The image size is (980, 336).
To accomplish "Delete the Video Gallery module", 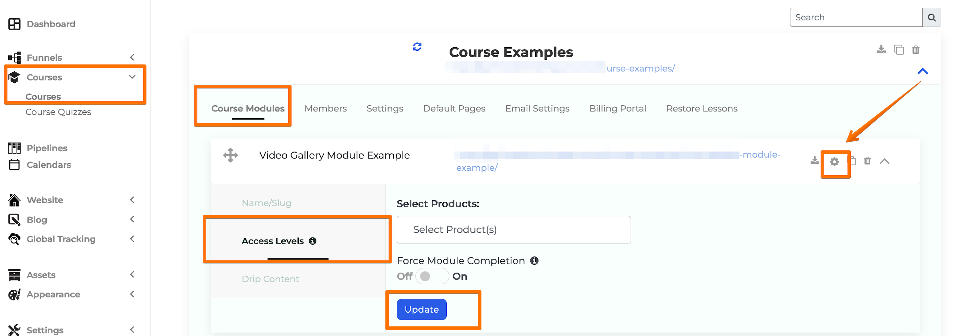I will (868, 161).
